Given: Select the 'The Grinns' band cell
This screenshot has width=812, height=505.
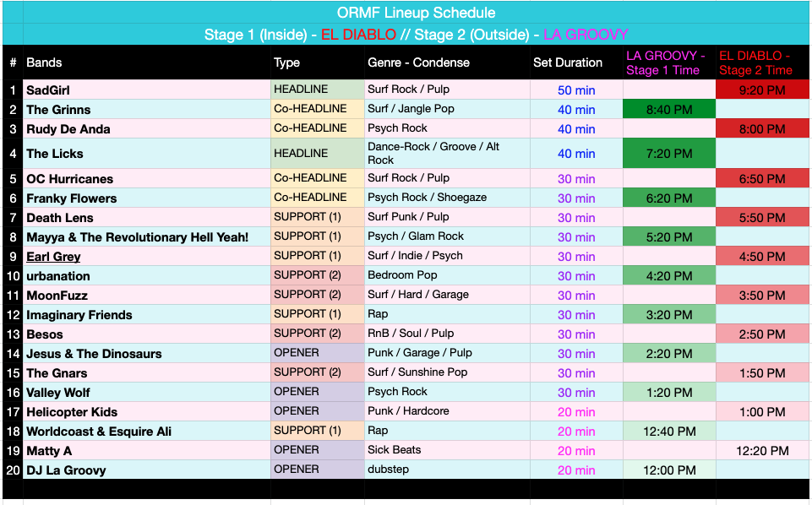Looking at the screenshot, I should 147,109.
